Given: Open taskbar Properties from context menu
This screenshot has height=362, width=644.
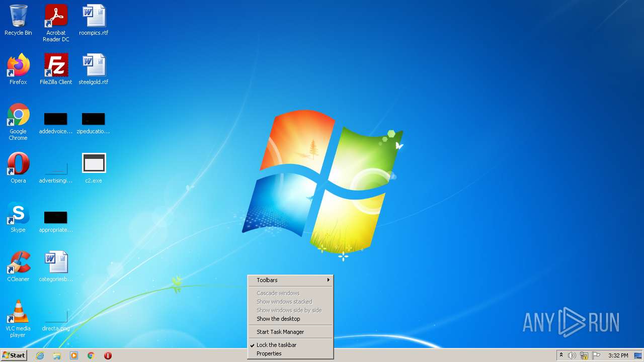Looking at the screenshot, I should coord(291,353).
